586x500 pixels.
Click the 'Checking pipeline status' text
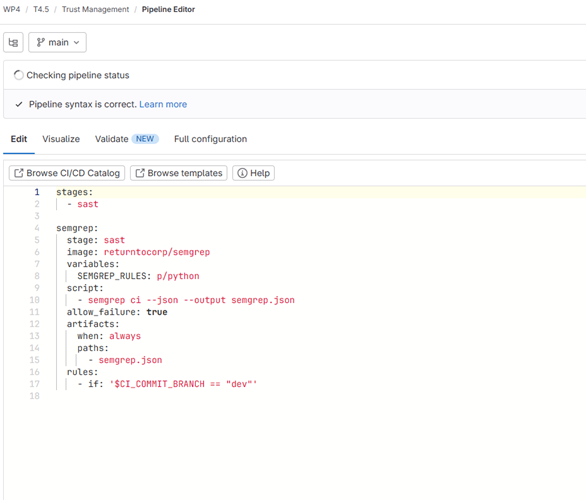coord(78,75)
